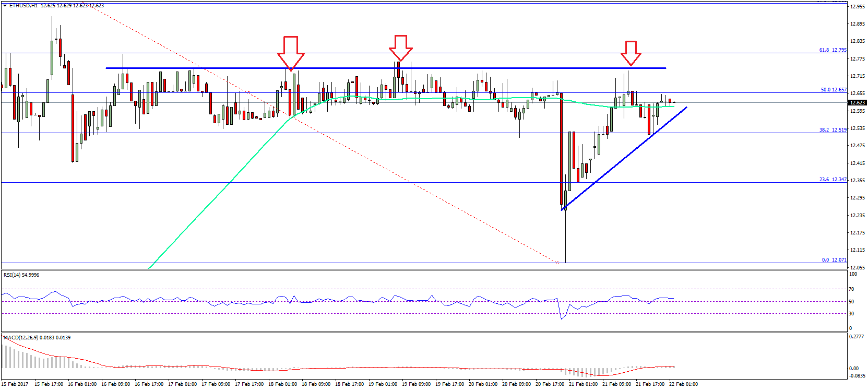Click the 18 Feb 09:00 time label
Screen dimensions: 868x390
tap(316, 384)
